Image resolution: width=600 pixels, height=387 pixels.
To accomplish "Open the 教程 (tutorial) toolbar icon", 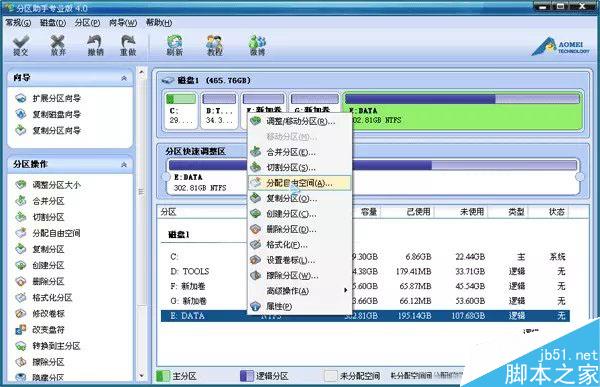I will pyautogui.click(x=215, y=46).
